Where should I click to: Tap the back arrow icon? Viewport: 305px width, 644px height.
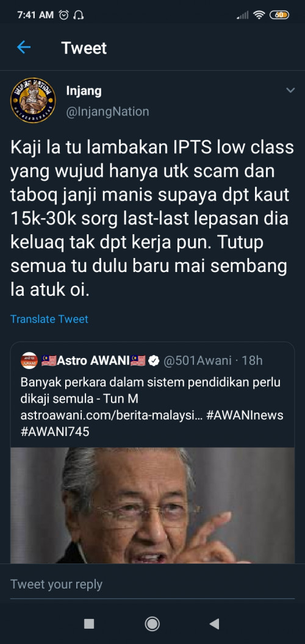coord(23,48)
